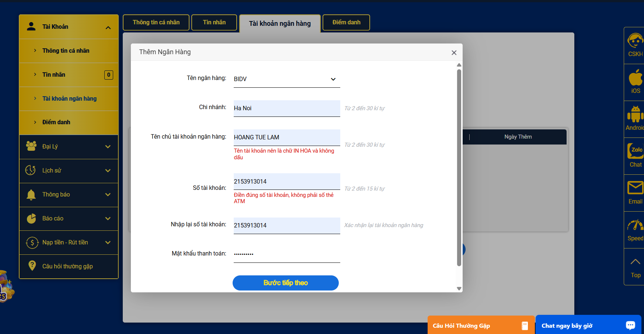The image size is (644, 334).
Task: Click the CSKH customer support icon
Action: (635, 41)
